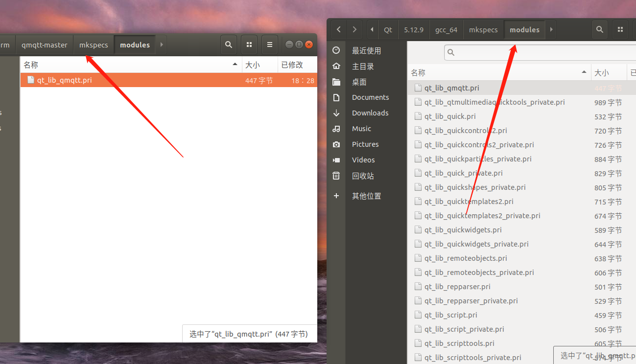Switch to the qmqtt-master breadcrumb in left window
Screen dimensions: 636x364
(x=45, y=45)
